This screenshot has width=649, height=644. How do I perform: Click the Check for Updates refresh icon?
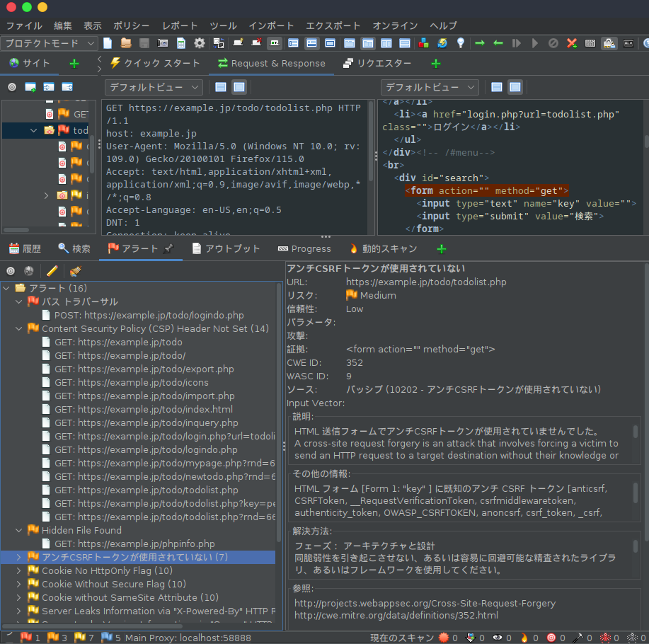point(442,43)
